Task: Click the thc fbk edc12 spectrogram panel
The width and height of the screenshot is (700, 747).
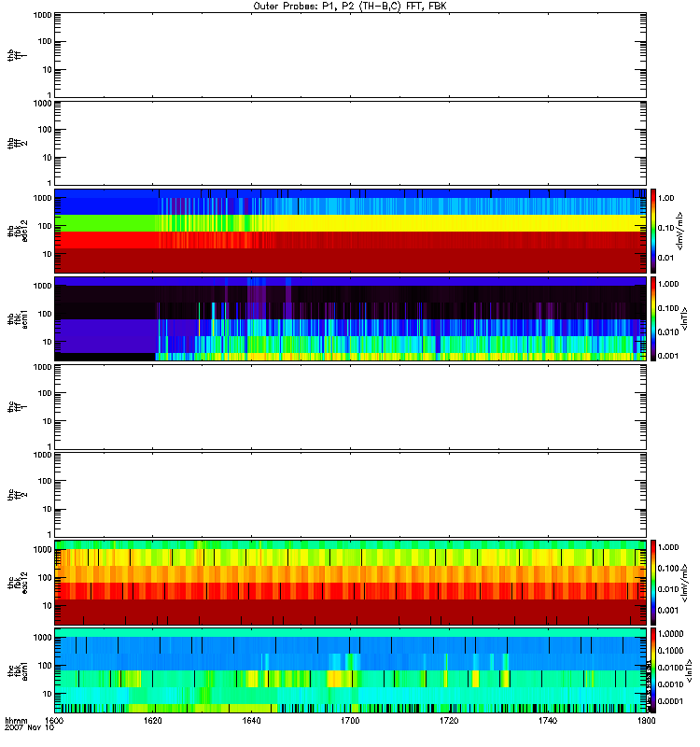Action: (350, 583)
